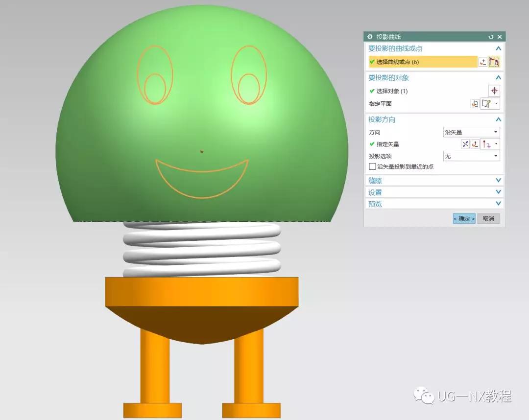The height and width of the screenshot is (420, 529).
Task: Open the plane dialog icon beside 指定平面
Action: click(475, 103)
